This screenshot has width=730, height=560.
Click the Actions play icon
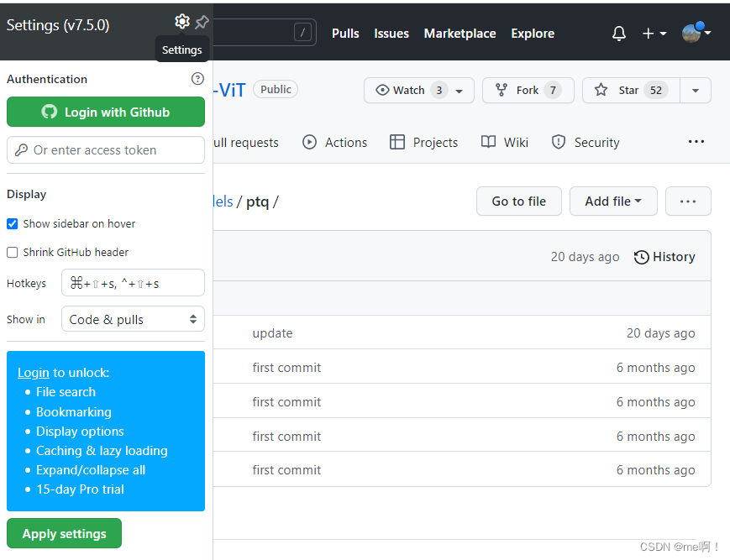[309, 142]
